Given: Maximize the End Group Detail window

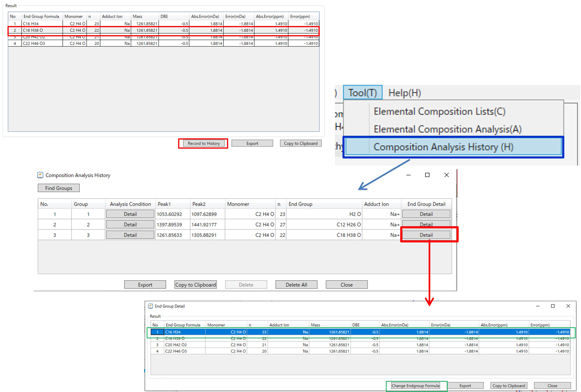Looking at the screenshot, I should [x=553, y=306].
